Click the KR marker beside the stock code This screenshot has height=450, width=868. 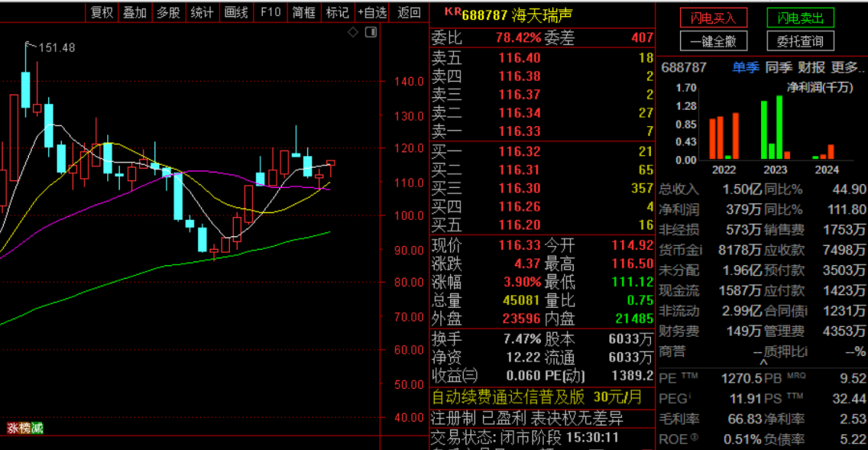tap(452, 11)
